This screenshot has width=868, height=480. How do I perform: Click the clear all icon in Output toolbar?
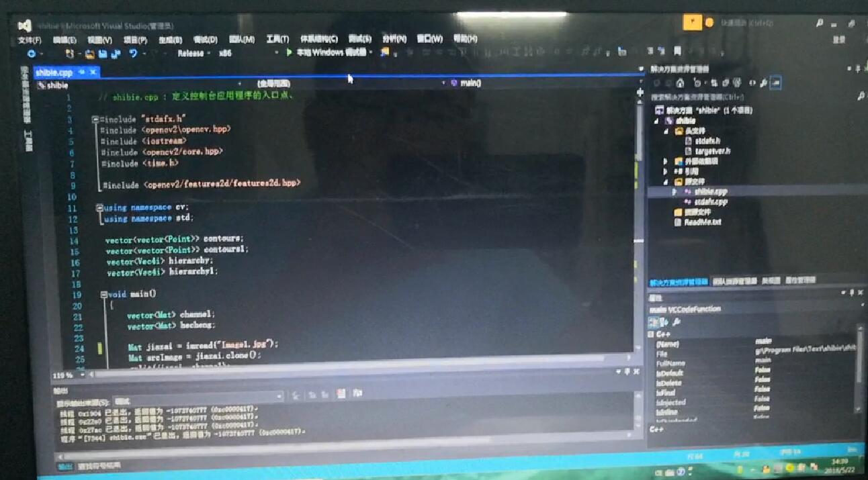tap(341, 394)
